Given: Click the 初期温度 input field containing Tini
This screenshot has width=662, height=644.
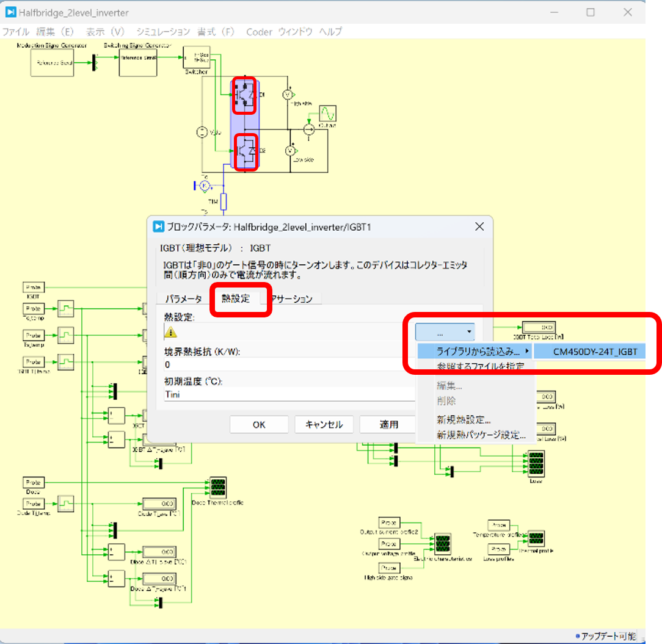Looking at the screenshot, I should [287, 394].
